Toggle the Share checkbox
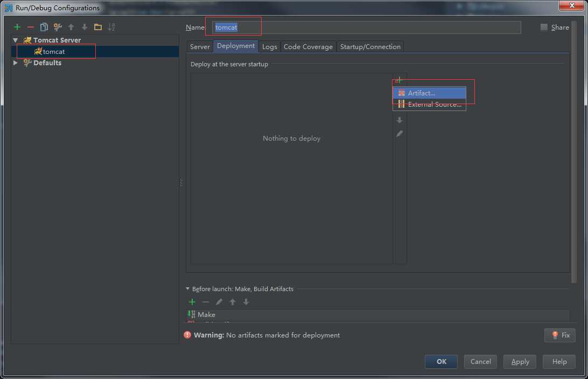The height and width of the screenshot is (379, 588). pyautogui.click(x=544, y=27)
